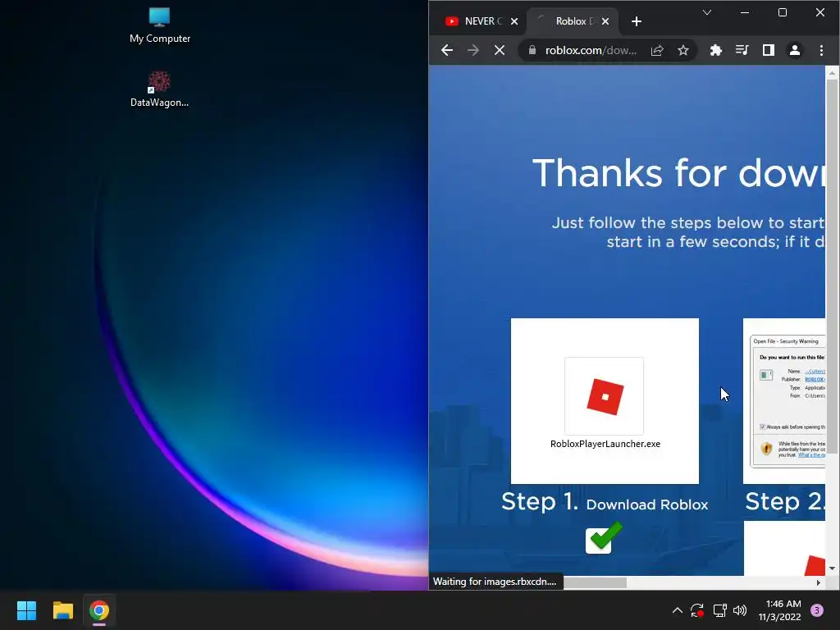The height and width of the screenshot is (630, 840).
Task: Open the tab search dropdown in Chrome
Action: pos(707,12)
